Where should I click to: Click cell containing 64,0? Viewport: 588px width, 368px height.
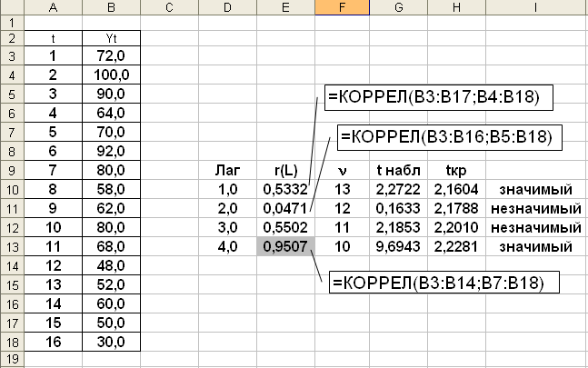[112, 114]
